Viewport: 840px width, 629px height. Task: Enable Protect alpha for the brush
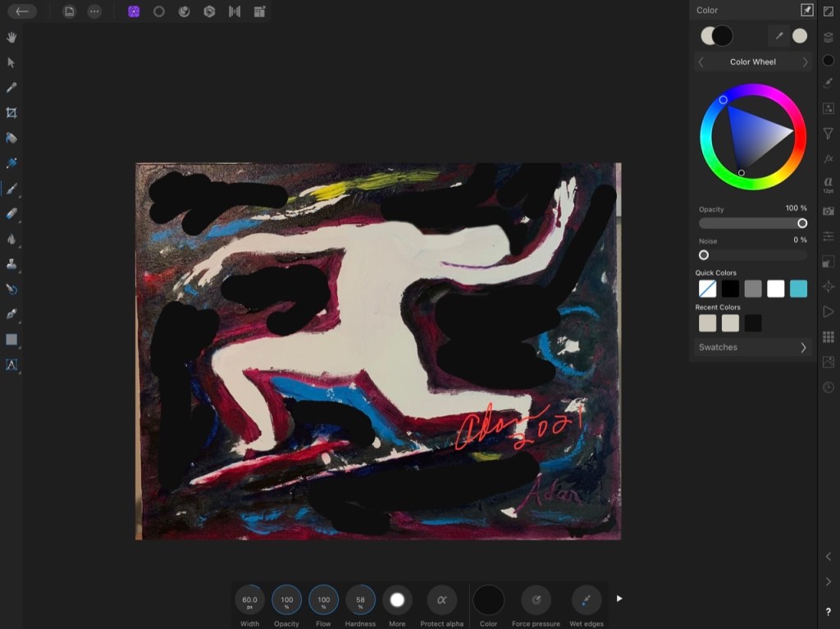[441, 599]
